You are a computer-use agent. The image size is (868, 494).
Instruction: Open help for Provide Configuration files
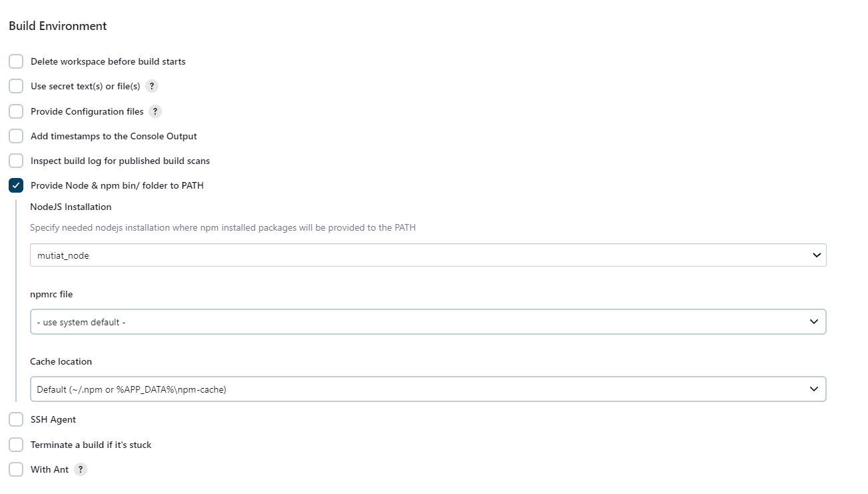tap(155, 111)
